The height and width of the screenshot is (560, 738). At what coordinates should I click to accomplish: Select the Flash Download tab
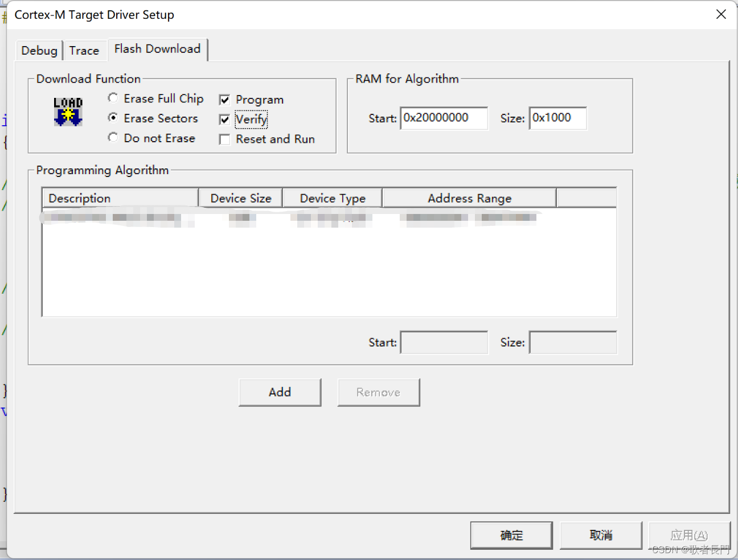pos(158,49)
